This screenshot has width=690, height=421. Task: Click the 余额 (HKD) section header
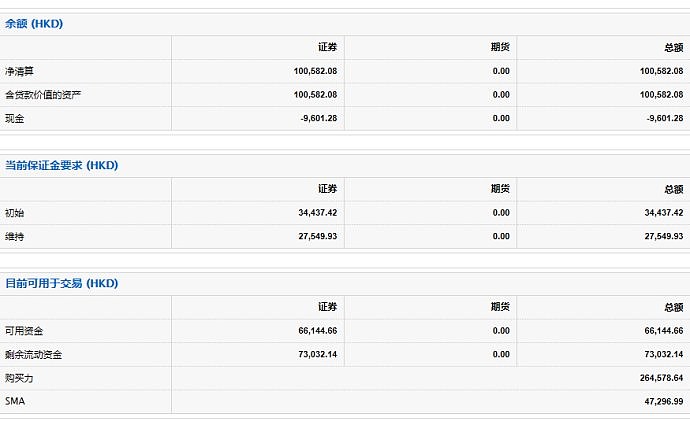(x=34, y=23)
